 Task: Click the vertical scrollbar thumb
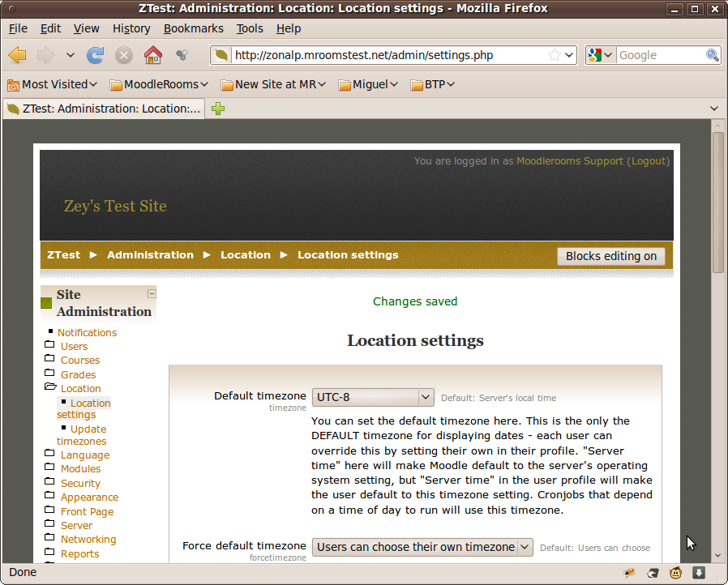pos(717,203)
